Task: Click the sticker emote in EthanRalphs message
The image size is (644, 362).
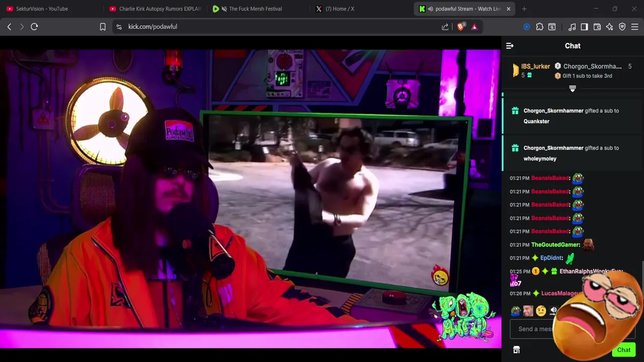Action: [x=515, y=281]
